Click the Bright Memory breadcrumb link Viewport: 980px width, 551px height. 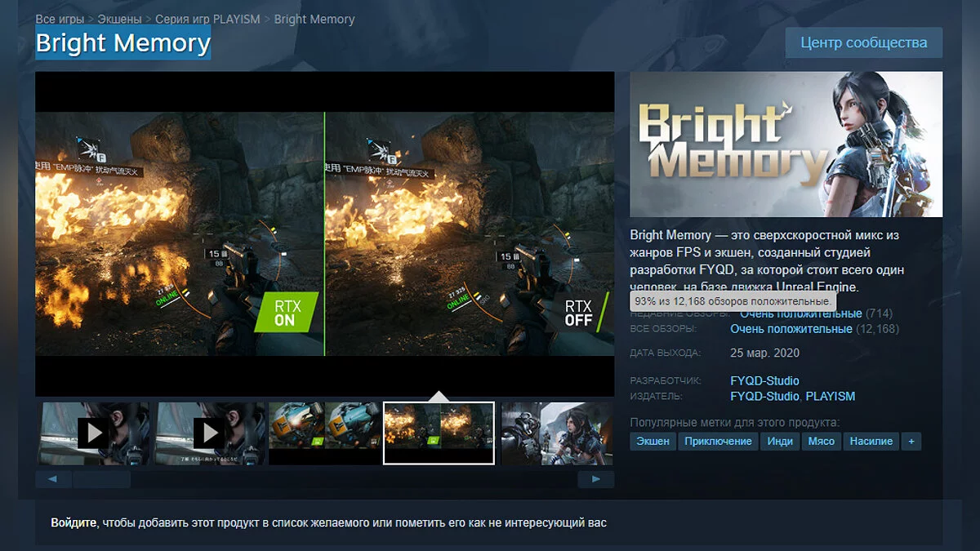tap(314, 18)
